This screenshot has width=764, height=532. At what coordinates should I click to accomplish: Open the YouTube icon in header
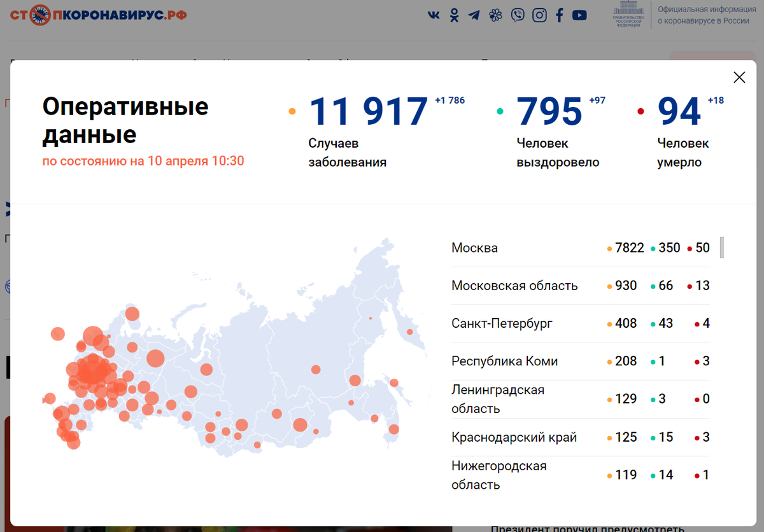click(579, 15)
